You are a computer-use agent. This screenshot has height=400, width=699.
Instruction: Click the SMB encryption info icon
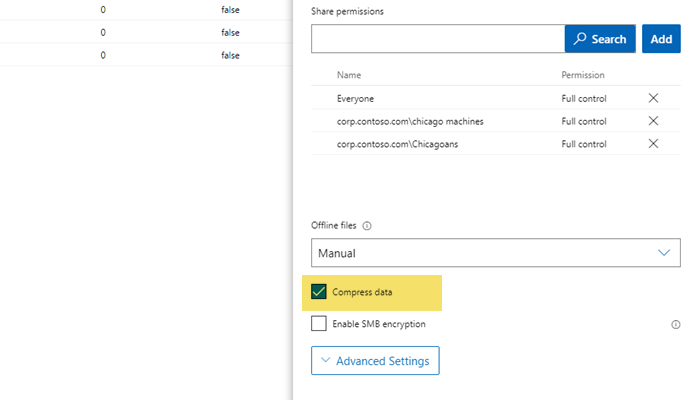pos(676,324)
